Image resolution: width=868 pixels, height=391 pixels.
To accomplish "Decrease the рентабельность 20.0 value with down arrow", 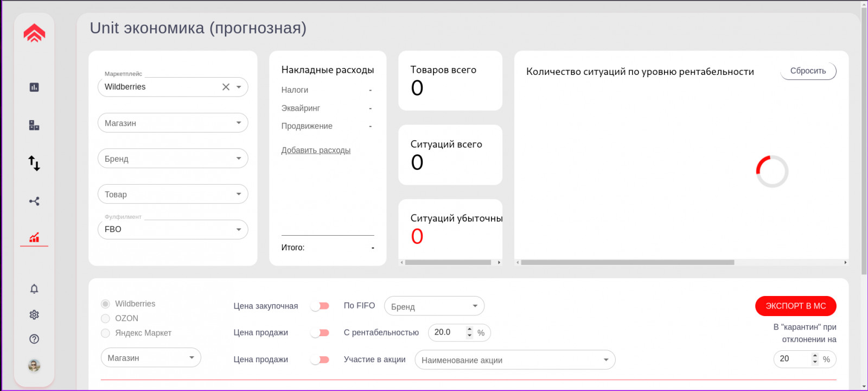I will coord(470,336).
